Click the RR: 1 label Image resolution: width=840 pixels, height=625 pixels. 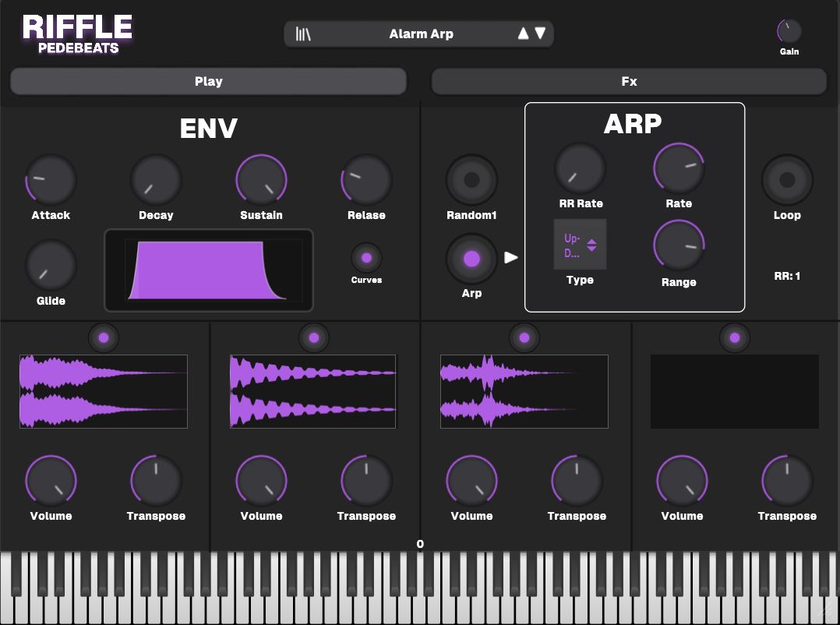click(787, 276)
